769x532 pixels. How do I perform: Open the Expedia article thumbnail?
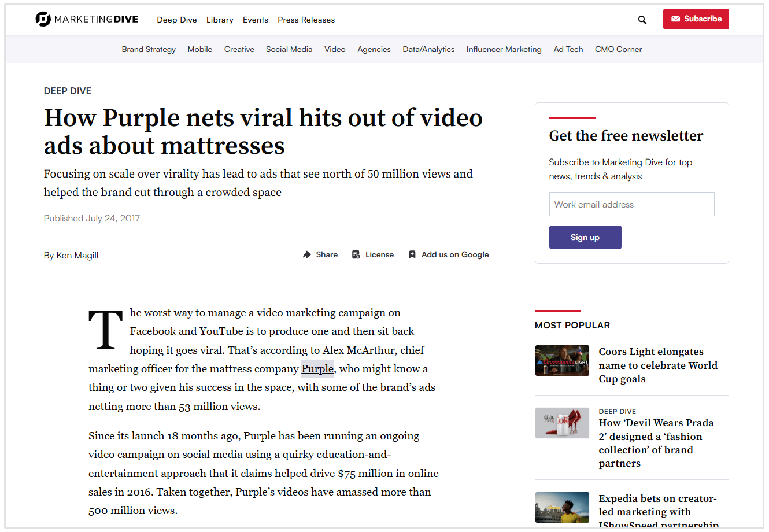click(562, 507)
